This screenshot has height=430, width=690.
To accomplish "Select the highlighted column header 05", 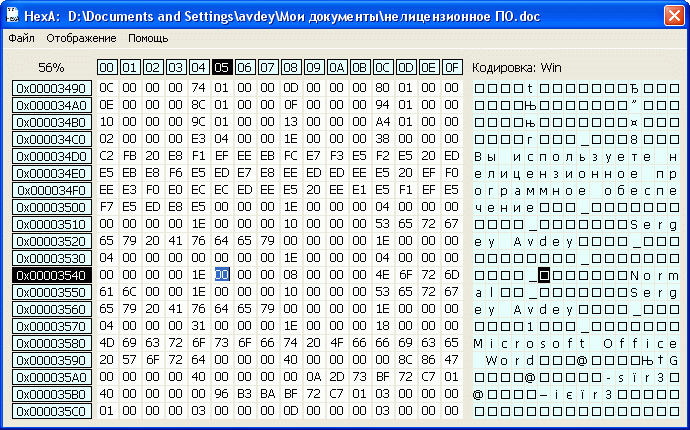I will tap(222, 67).
